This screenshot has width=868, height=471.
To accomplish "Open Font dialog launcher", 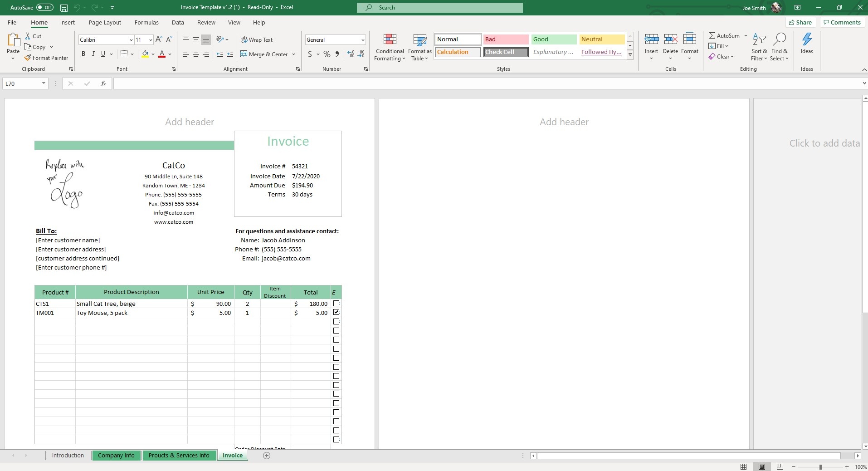I will tap(174, 69).
